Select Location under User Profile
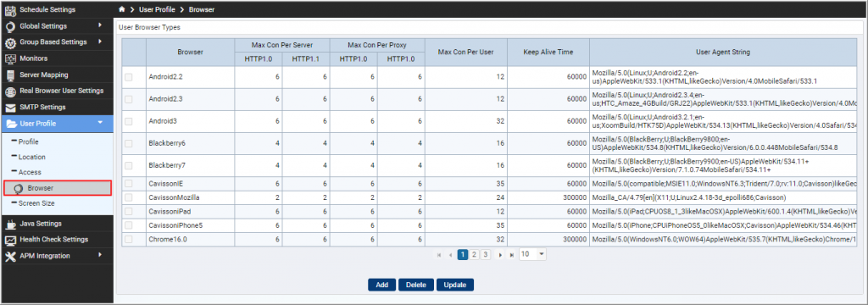Screen dimensions: 868x305 pyautogui.click(x=31, y=158)
